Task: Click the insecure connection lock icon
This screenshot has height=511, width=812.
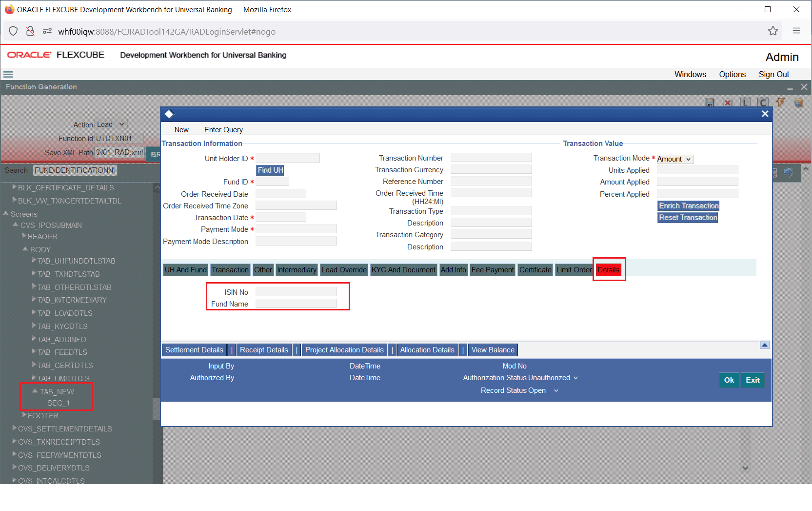Action: (x=30, y=31)
